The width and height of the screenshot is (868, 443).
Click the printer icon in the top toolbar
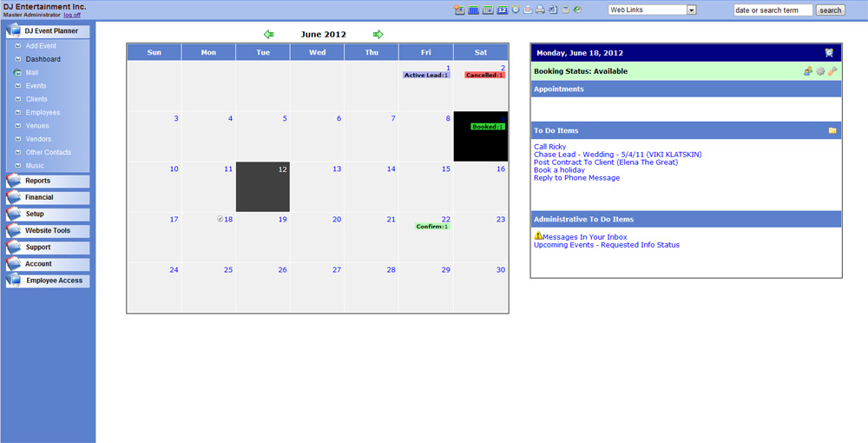click(x=540, y=10)
